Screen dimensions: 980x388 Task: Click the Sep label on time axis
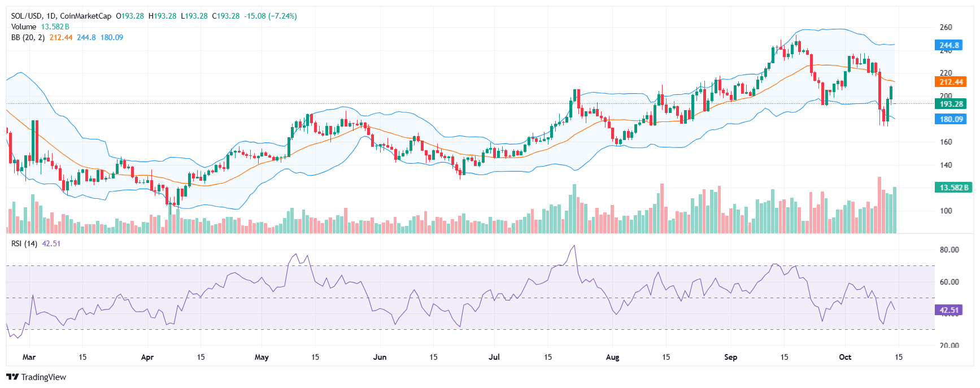(x=730, y=357)
